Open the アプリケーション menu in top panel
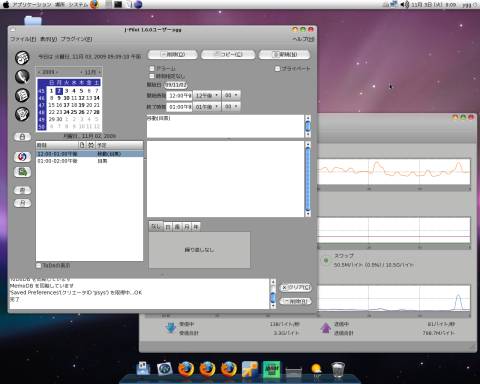This screenshot has height=384, width=480. coord(32,4)
